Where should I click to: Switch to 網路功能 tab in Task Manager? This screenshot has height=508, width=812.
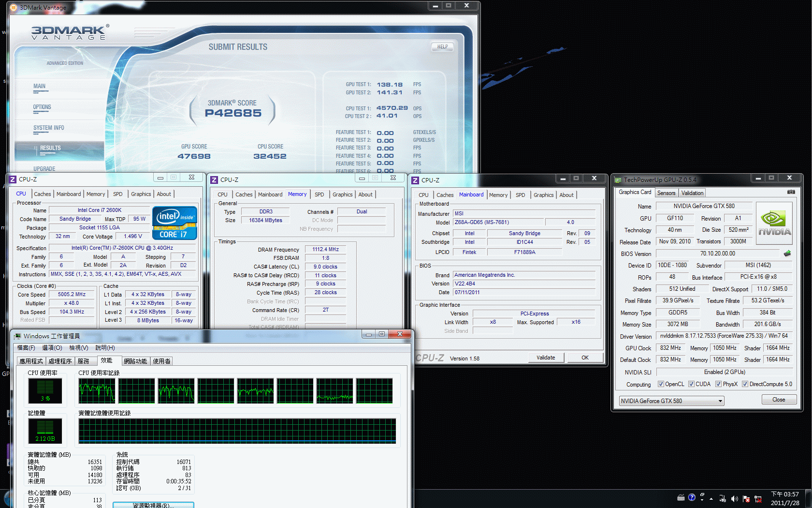pos(135,361)
